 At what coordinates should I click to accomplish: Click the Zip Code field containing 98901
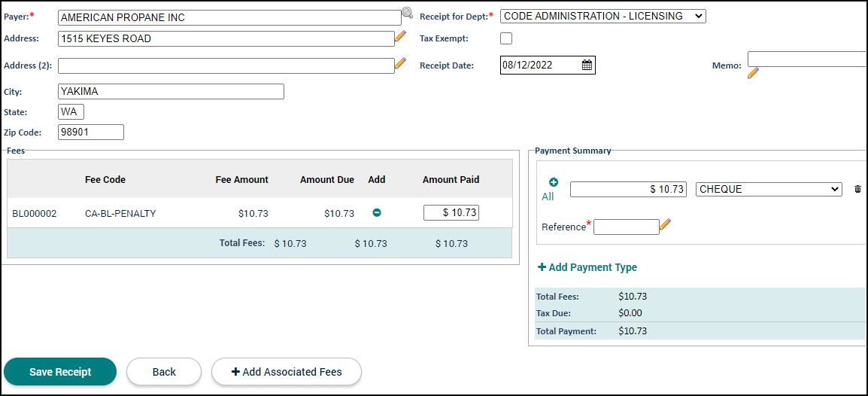91,133
